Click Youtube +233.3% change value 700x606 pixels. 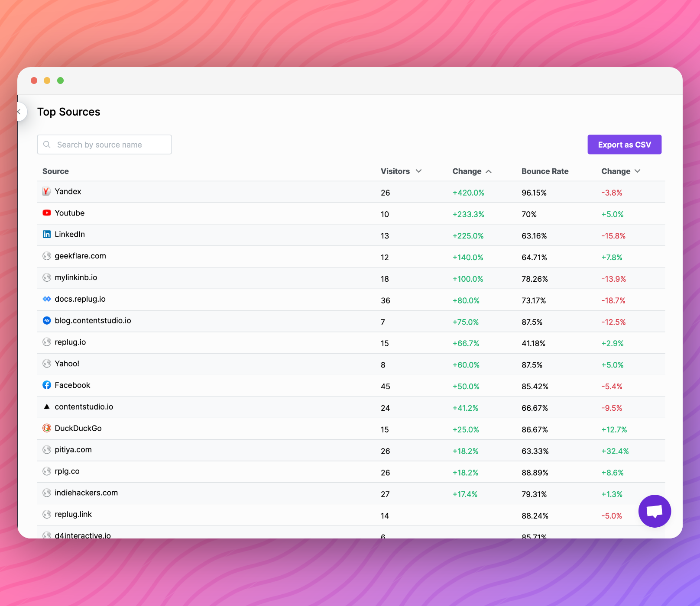pyautogui.click(x=468, y=214)
